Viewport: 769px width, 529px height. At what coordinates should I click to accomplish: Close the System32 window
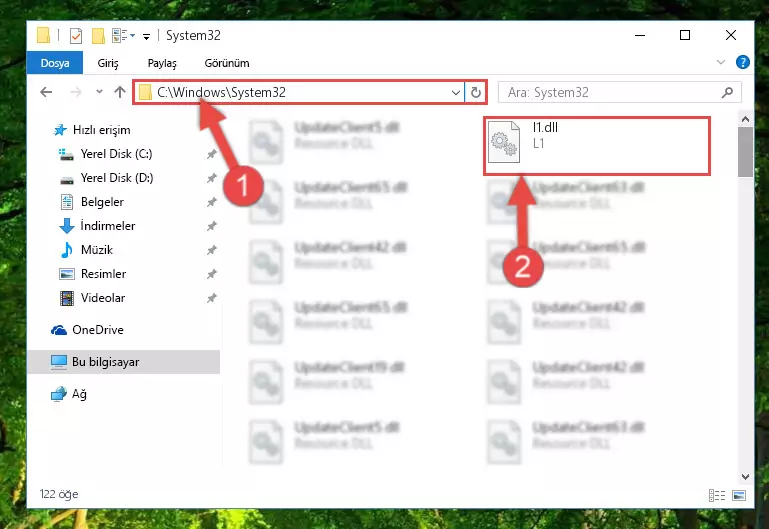point(731,35)
